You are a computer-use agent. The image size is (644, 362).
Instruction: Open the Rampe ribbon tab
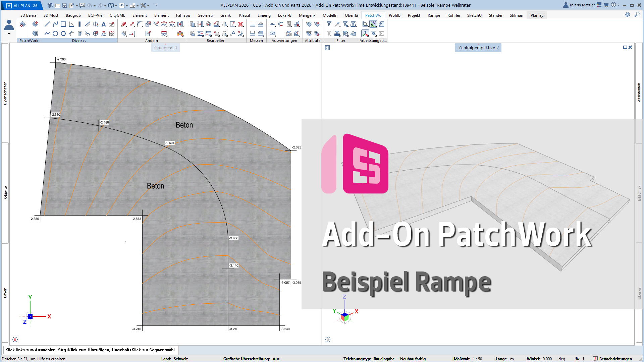click(434, 15)
